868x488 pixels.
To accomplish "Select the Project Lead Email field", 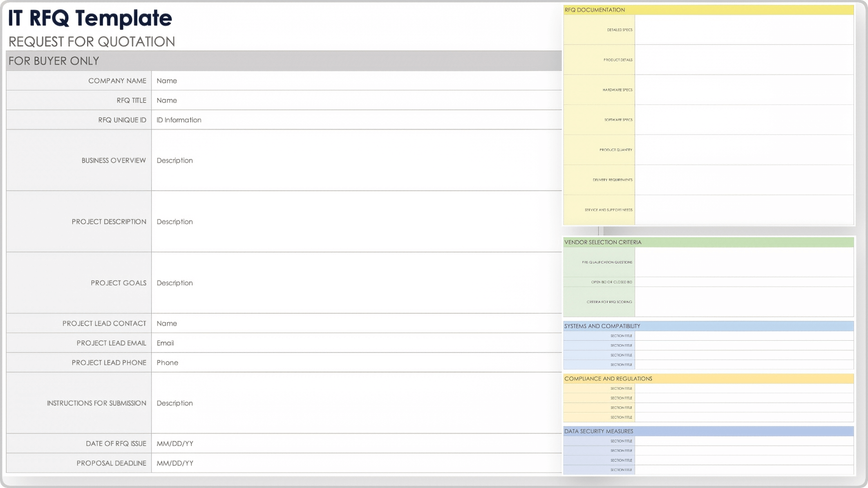I will (356, 343).
